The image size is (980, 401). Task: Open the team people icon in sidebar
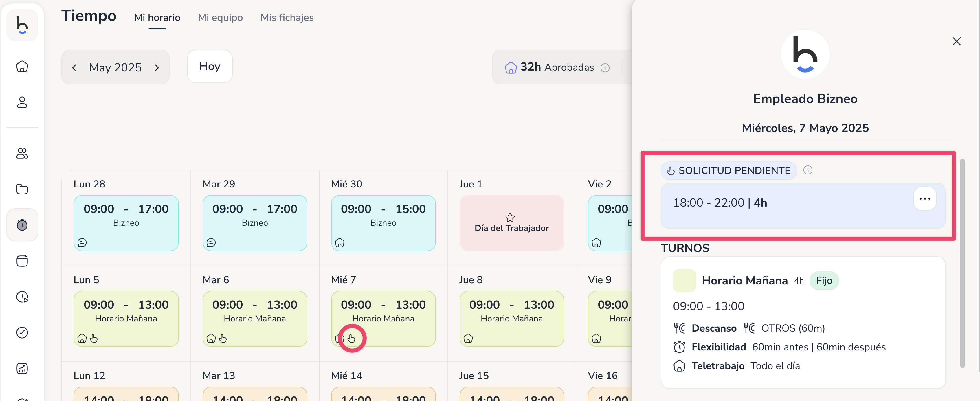click(x=22, y=153)
